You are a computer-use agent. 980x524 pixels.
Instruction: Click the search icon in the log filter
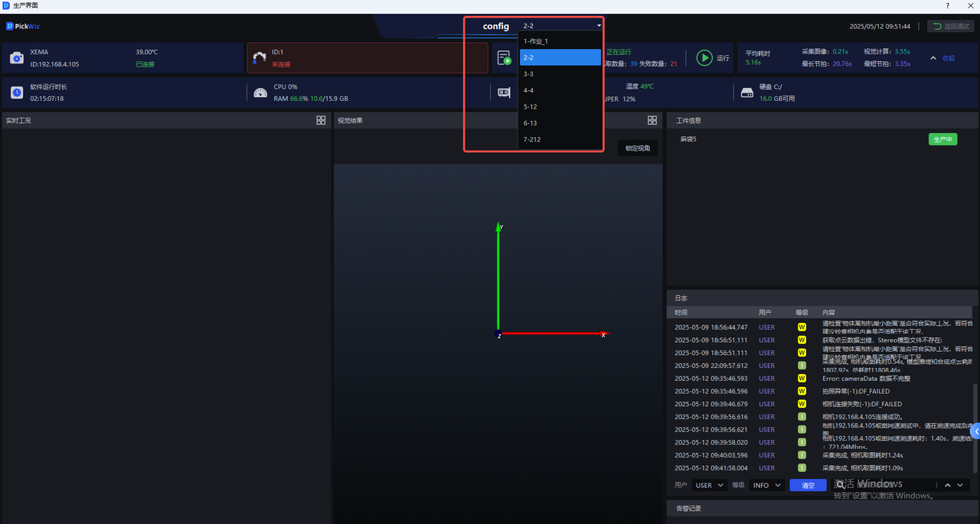coord(841,485)
